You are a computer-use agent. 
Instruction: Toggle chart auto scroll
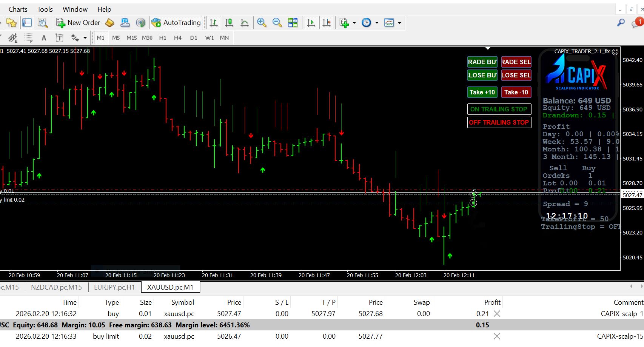point(311,23)
